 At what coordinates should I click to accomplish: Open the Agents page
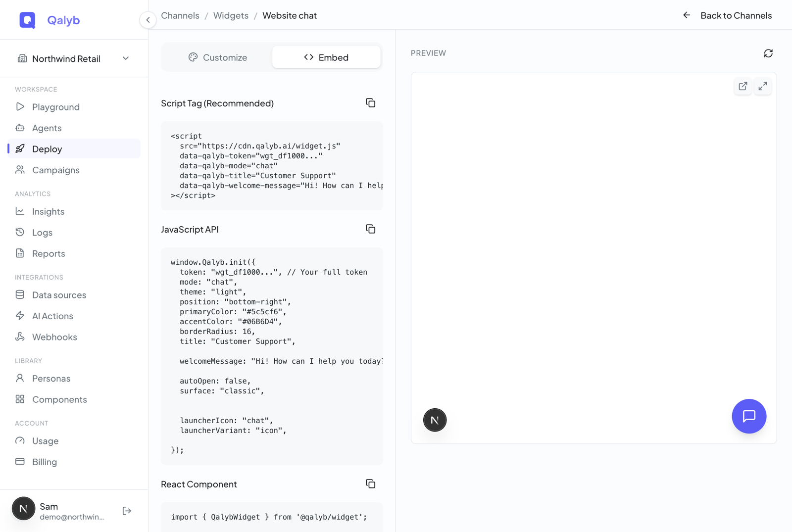(74, 128)
